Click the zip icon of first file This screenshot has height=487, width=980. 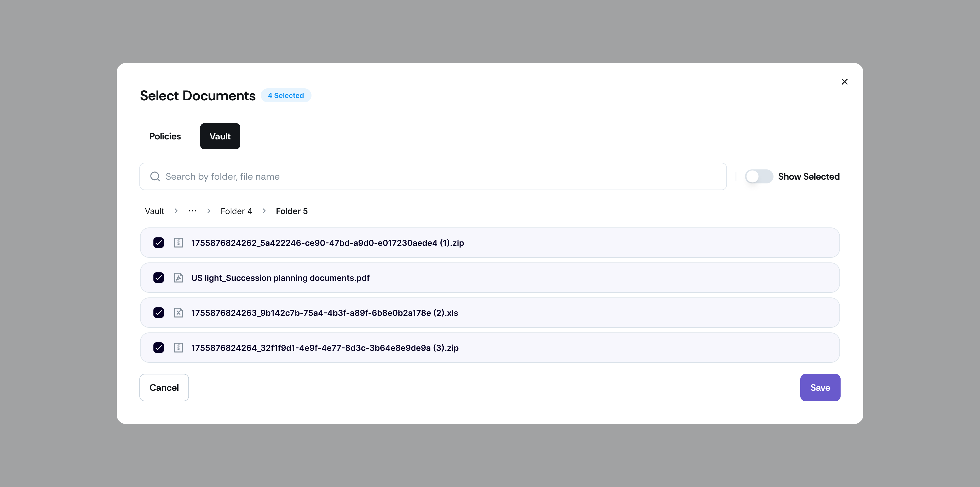coord(178,243)
